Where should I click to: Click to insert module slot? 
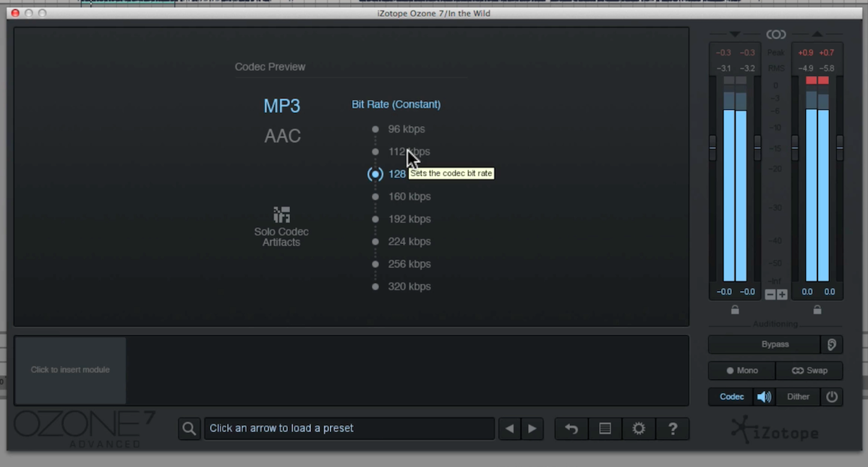coord(70,370)
